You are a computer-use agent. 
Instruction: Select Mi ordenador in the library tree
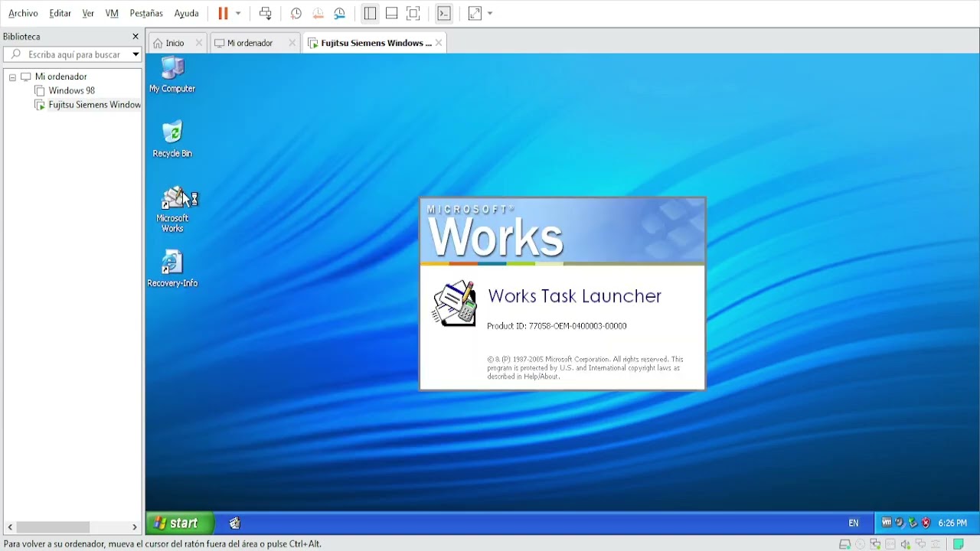tap(60, 77)
